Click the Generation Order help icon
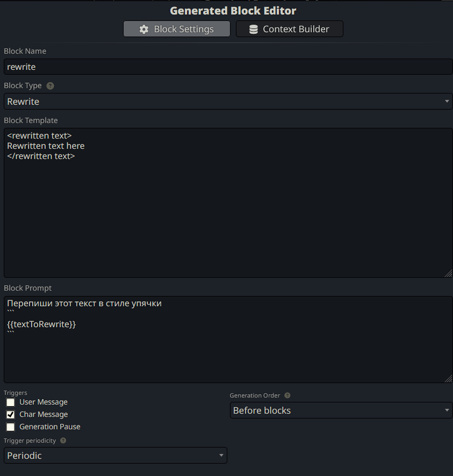Screen dimensions: 453x476 pos(287,395)
